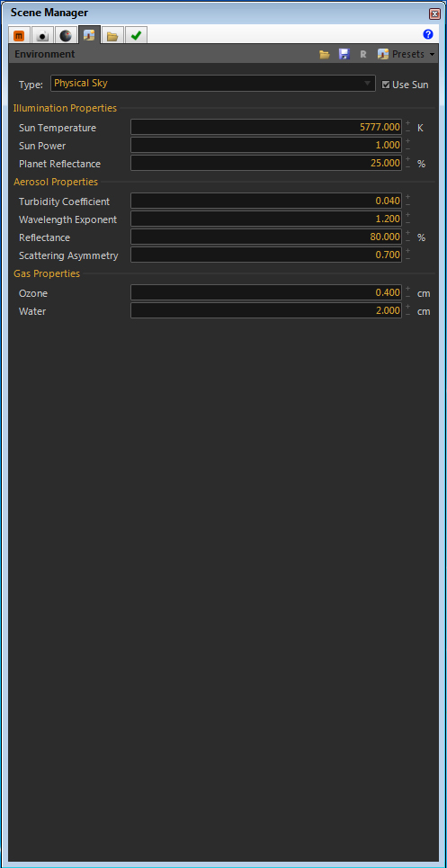Viewport: 447px width, 868px height.
Task: Select the Environment tab icon
Action: tap(89, 35)
